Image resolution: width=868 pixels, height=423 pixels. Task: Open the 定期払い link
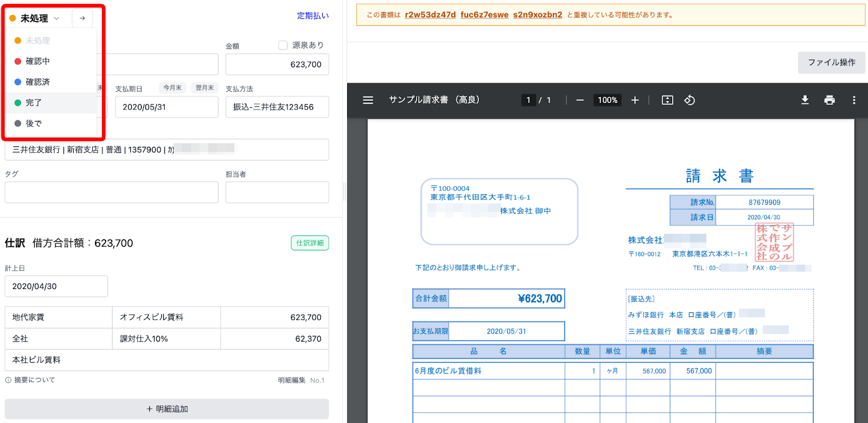313,16
